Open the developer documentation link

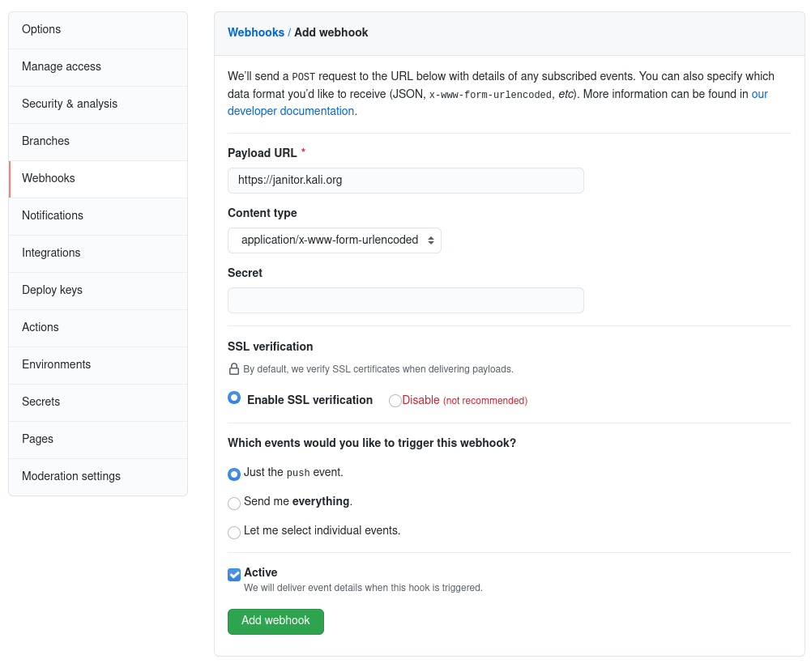[291, 111]
